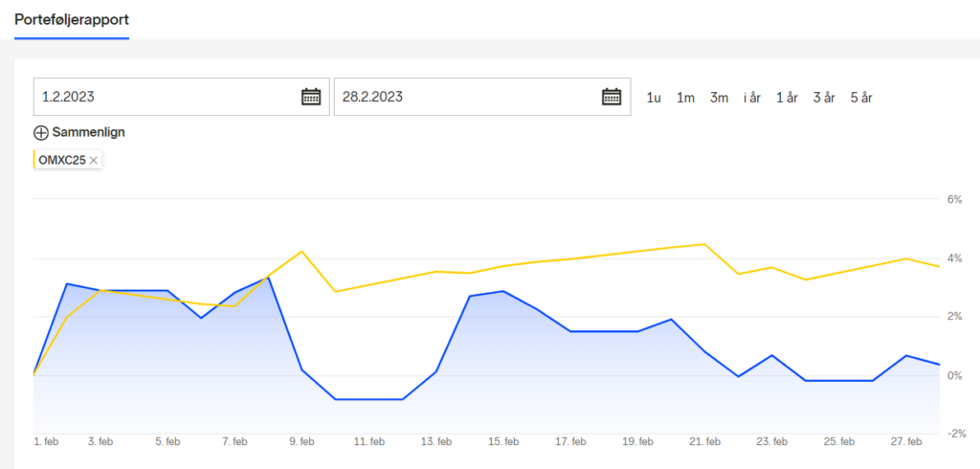Viewport: 980px width, 469px height.
Task: Select the 3m time range
Action: 719,99
